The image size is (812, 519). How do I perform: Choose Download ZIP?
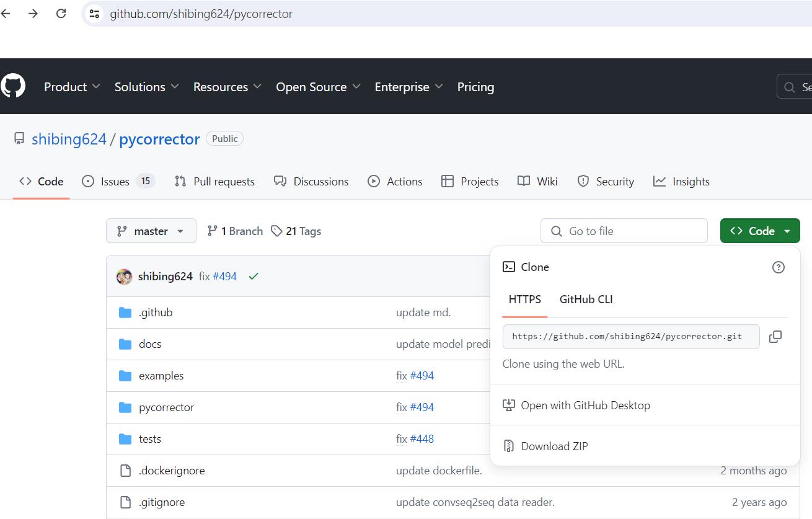[545, 446]
